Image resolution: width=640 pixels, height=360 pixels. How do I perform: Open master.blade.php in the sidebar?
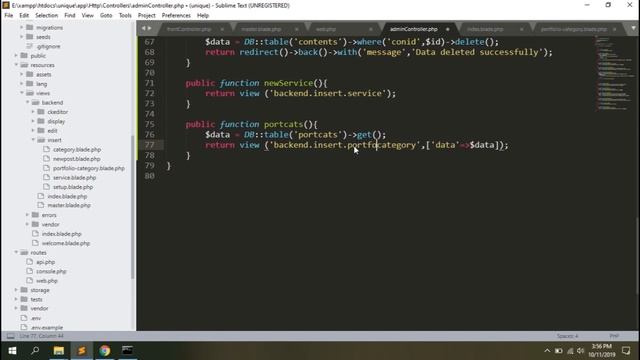tap(69, 205)
